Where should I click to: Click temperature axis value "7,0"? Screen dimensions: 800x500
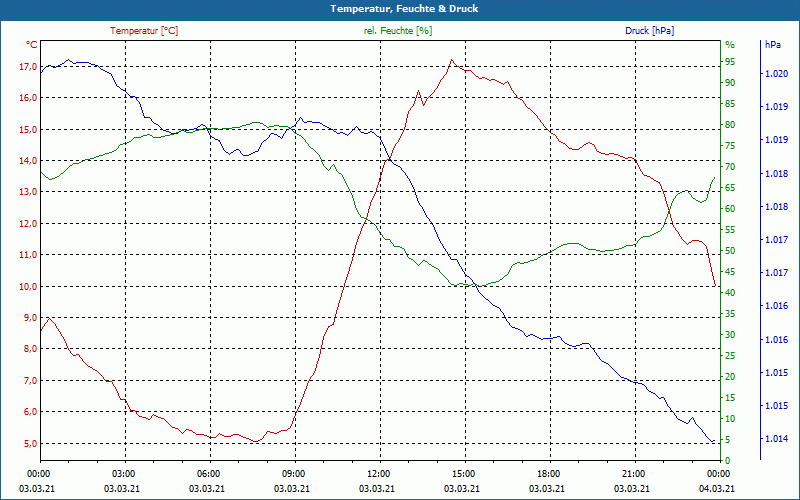click(30, 381)
